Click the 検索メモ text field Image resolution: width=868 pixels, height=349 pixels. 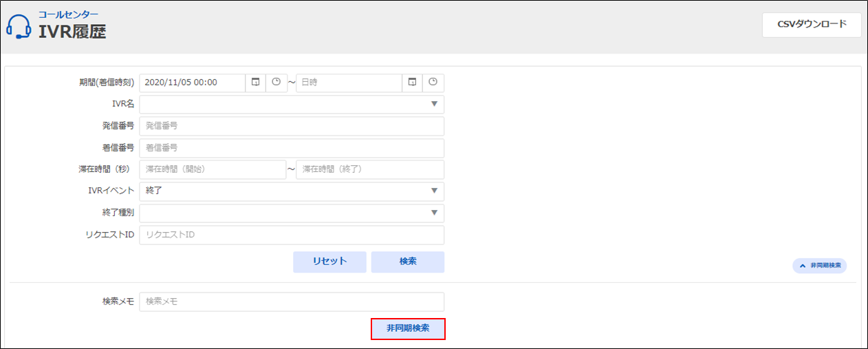coord(292,302)
